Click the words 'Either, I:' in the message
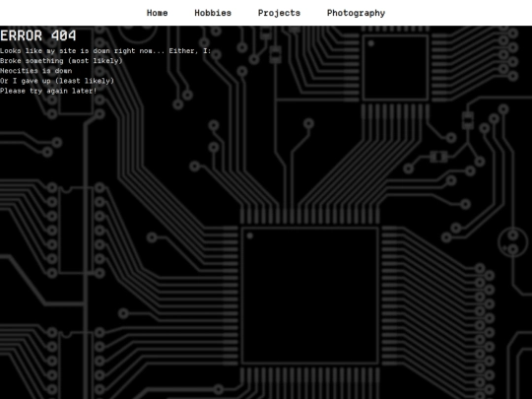Screen dimensions: 532x399 coord(190,51)
